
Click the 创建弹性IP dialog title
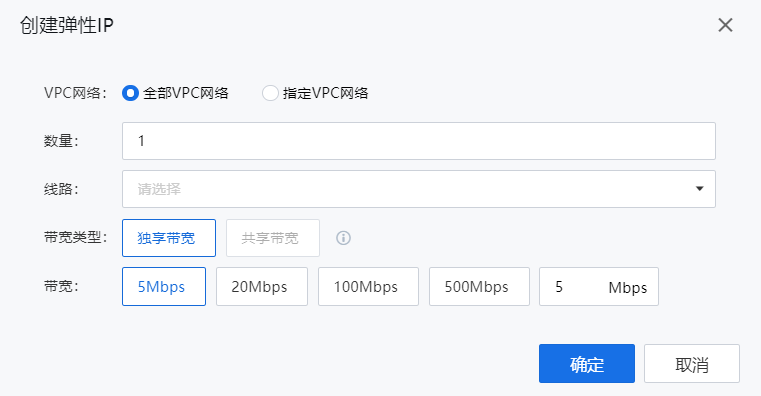(x=66, y=25)
